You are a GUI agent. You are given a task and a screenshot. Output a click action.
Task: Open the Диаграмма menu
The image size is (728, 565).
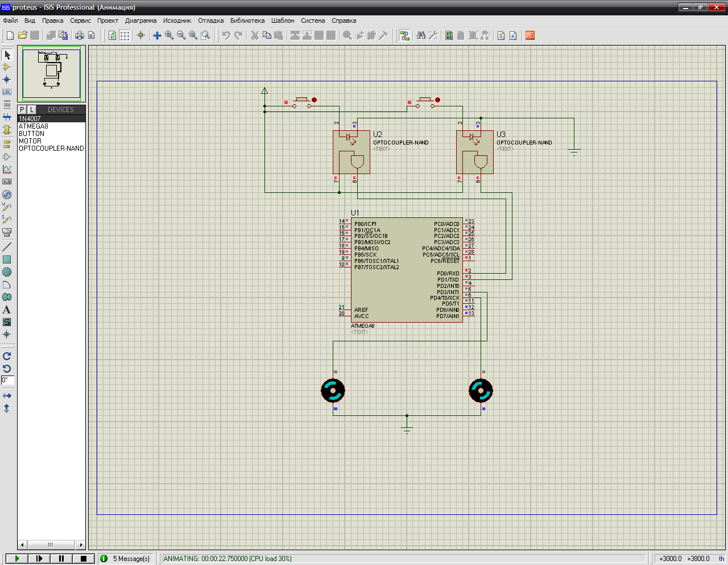point(140,20)
